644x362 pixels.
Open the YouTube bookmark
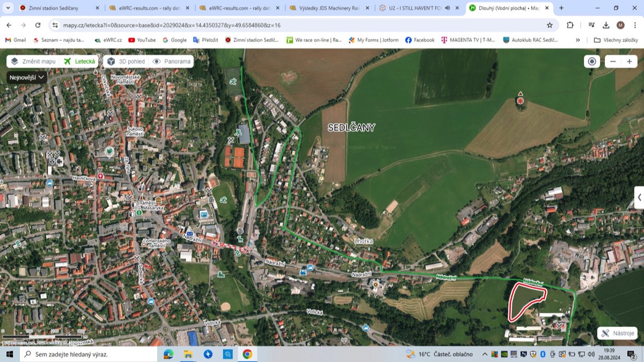coord(142,40)
